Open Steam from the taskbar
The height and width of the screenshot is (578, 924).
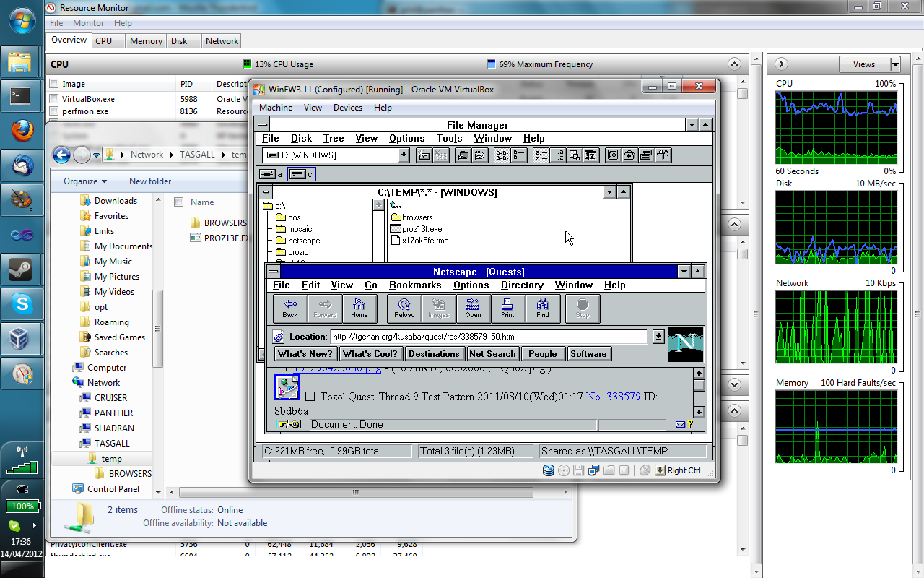(x=22, y=270)
